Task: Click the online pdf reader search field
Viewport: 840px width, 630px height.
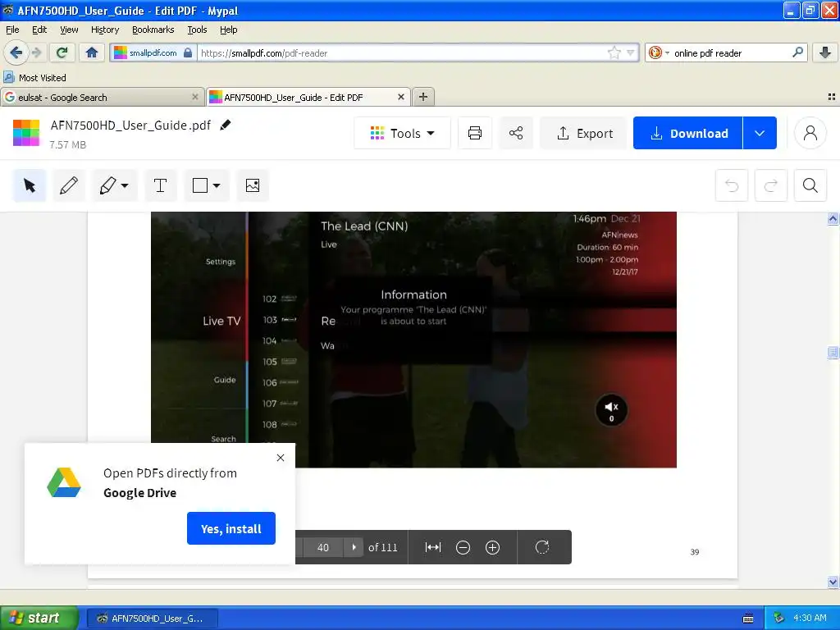Action: tap(729, 52)
